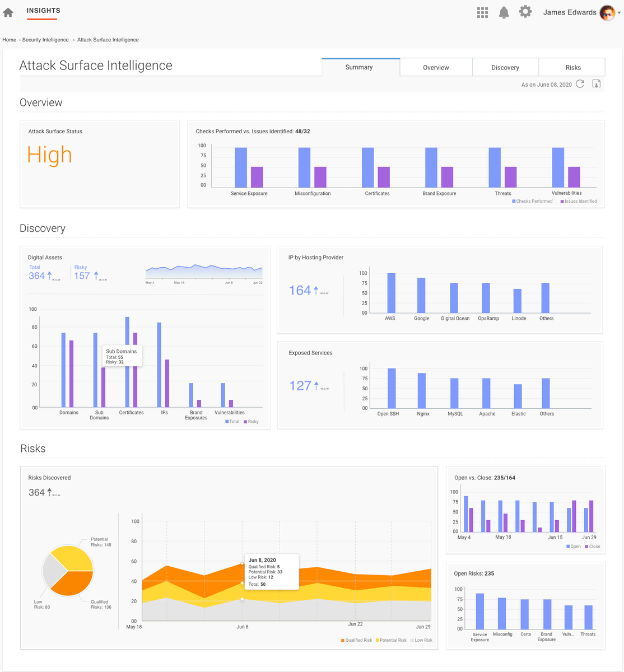Click the Brand Exposures label
This screenshot has width=624, height=672.
tap(196, 415)
